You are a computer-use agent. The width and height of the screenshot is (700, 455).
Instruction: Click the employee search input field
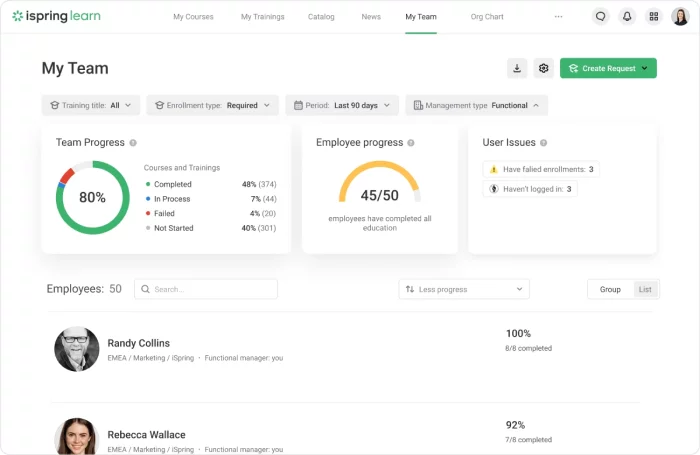(206, 289)
